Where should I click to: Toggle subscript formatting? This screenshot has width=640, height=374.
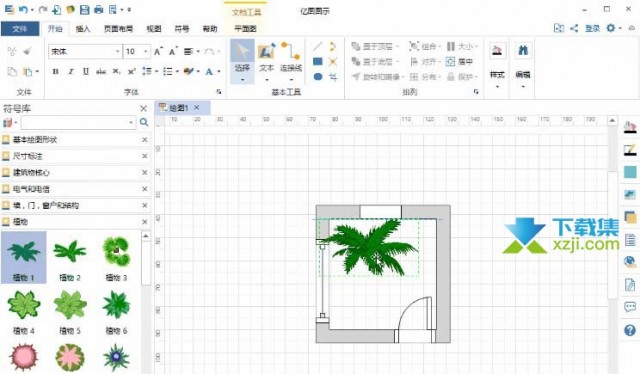pos(116,71)
